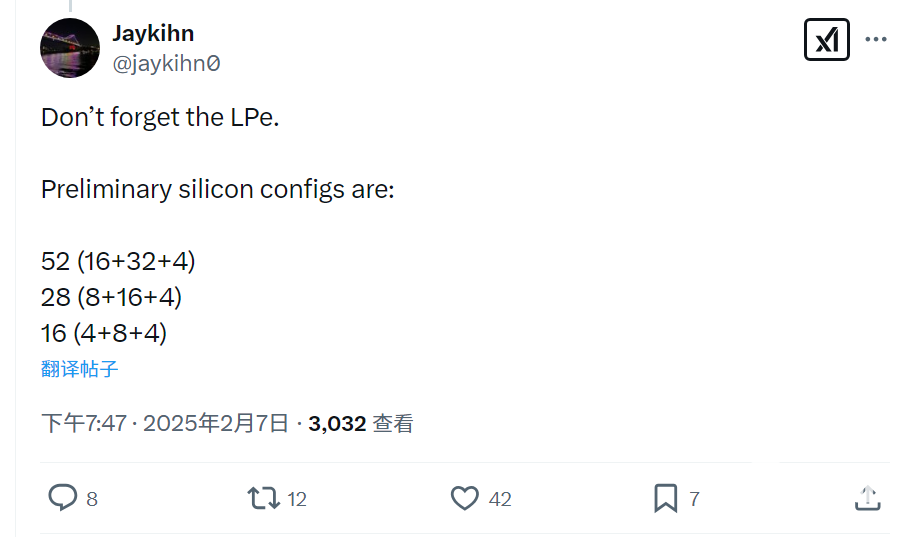Click the repost count 12

click(x=296, y=499)
